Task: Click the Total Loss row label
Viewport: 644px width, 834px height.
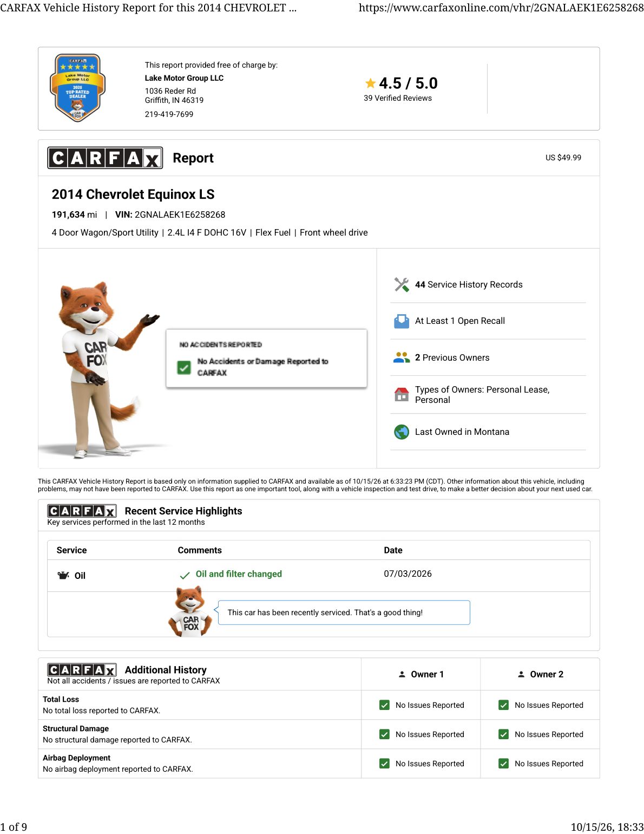Action: [61, 699]
